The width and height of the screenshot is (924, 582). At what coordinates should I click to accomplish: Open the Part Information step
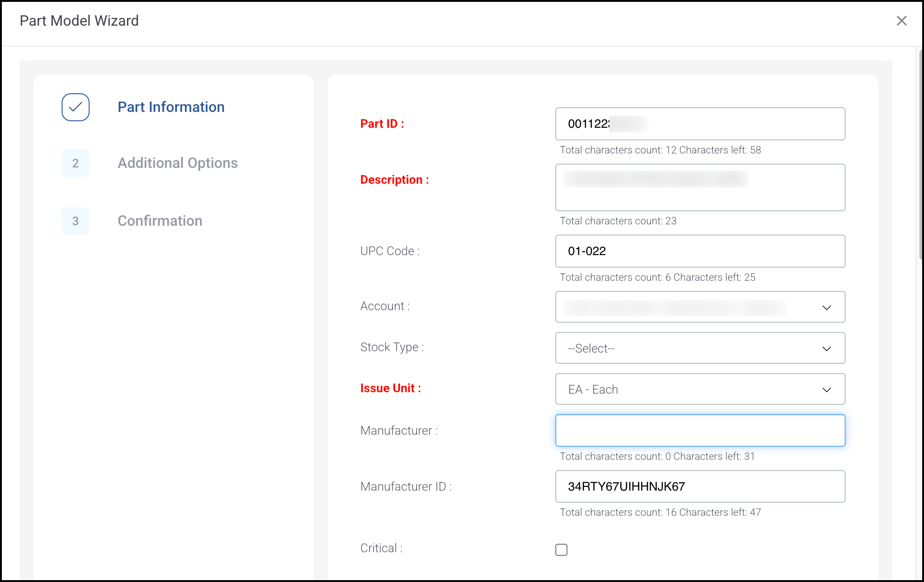pos(171,107)
